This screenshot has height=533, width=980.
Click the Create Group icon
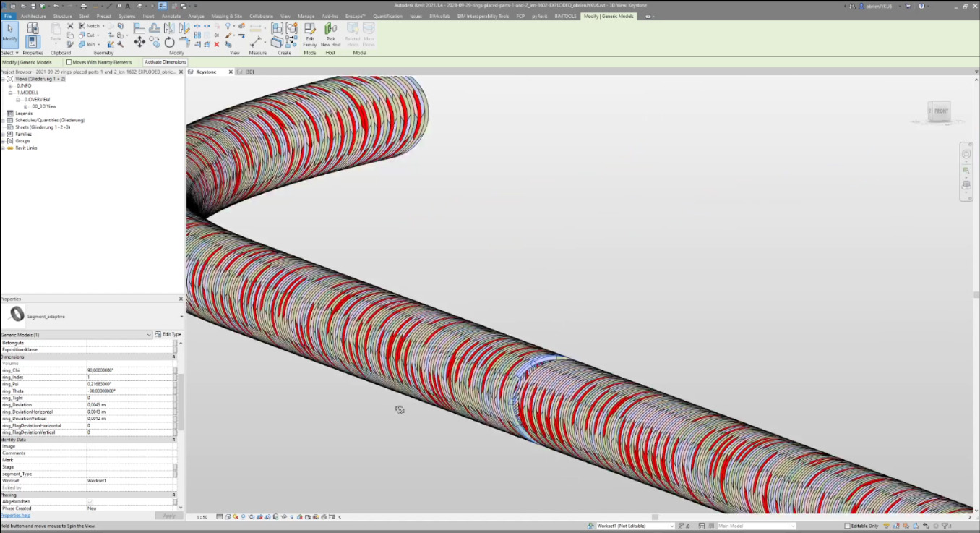pyautogui.click(x=291, y=28)
